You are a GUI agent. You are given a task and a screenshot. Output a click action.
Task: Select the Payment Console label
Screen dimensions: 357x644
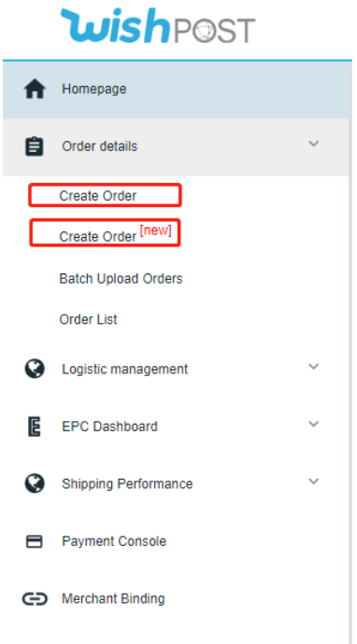tap(114, 541)
